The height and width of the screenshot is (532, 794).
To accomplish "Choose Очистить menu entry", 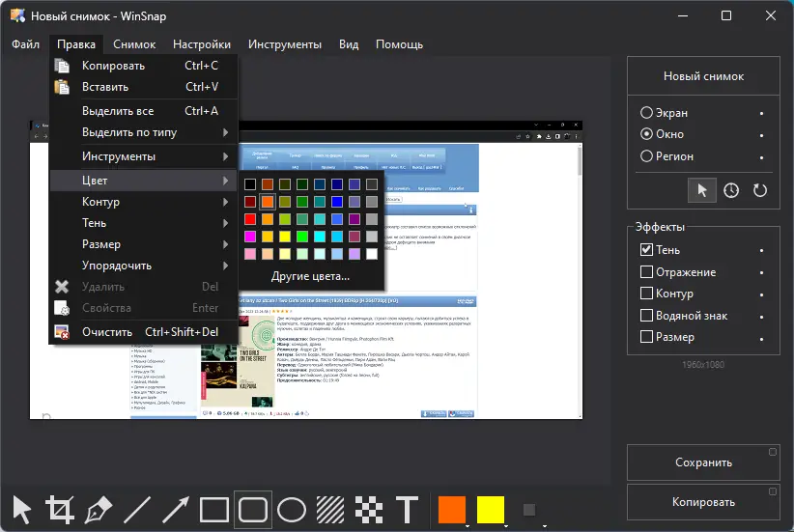I will point(143,332).
